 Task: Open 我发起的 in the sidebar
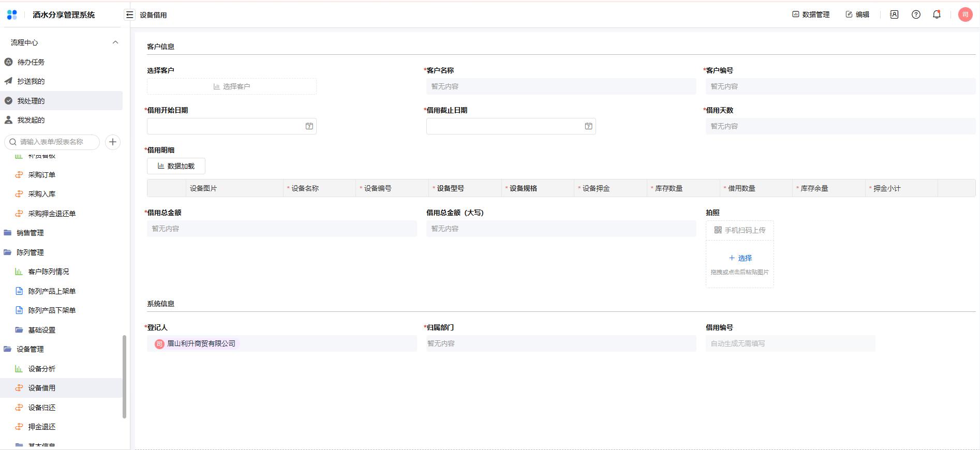pyautogui.click(x=61, y=120)
